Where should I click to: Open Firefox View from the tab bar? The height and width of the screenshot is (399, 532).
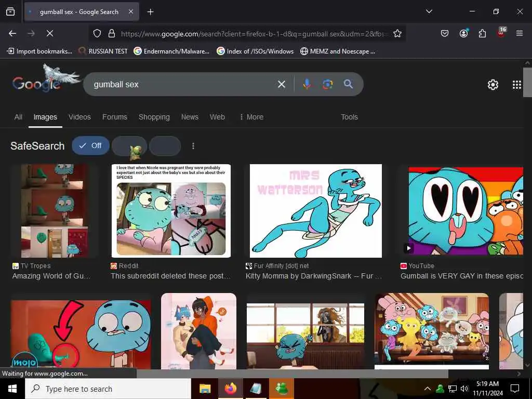click(10, 12)
